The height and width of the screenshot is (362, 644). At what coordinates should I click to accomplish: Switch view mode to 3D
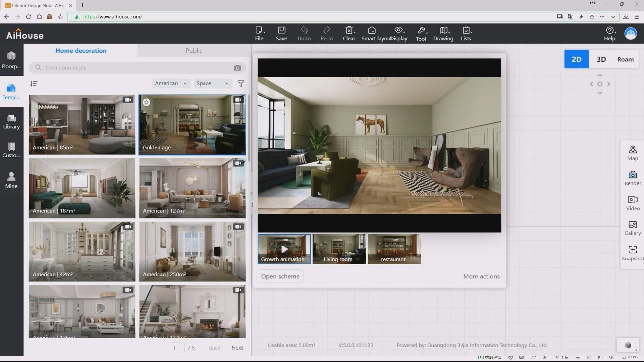[601, 59]
